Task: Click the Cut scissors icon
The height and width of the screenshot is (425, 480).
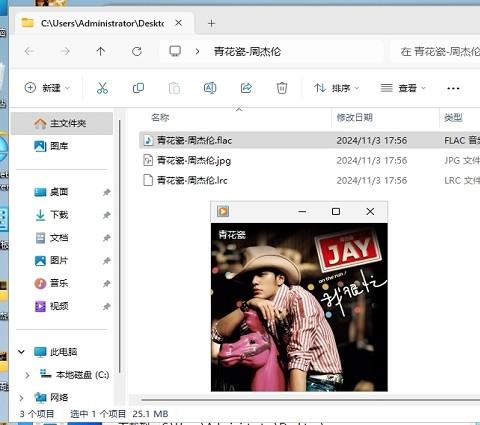Action: tap(102, 88)
